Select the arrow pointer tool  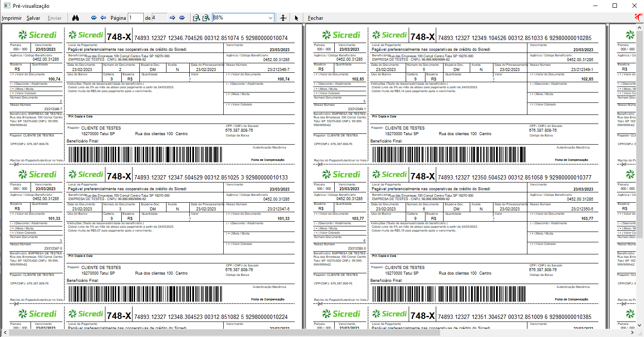click(296, 18)
